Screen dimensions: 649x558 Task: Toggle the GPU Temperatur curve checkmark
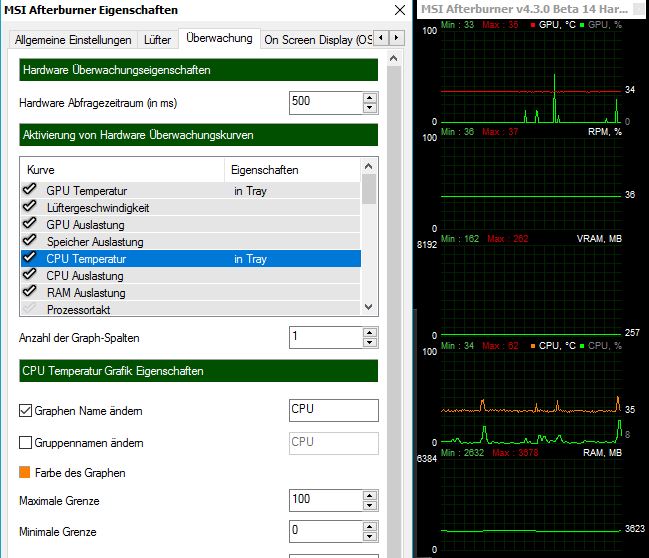[x=29, y=190]
